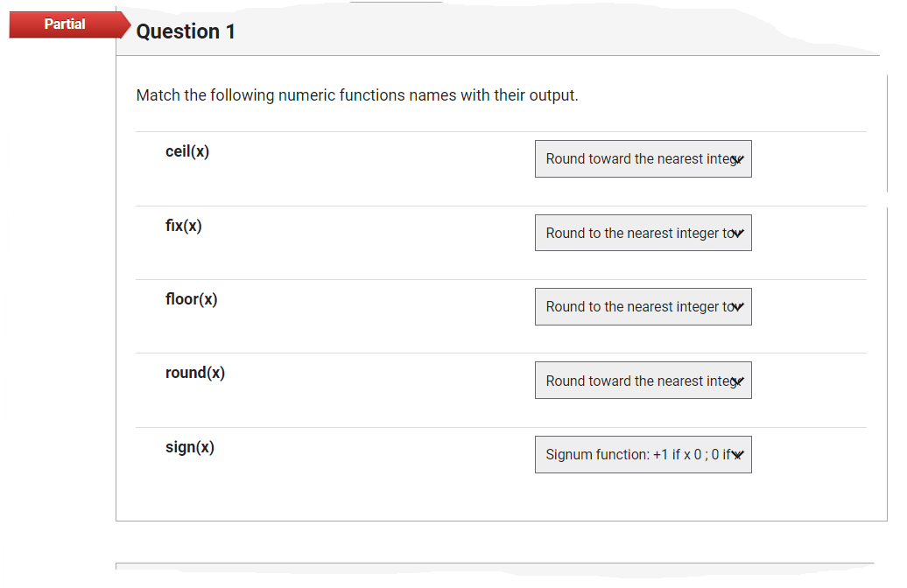
Task: Open the dropdown for floor(x)
Action: click(643, 307)
